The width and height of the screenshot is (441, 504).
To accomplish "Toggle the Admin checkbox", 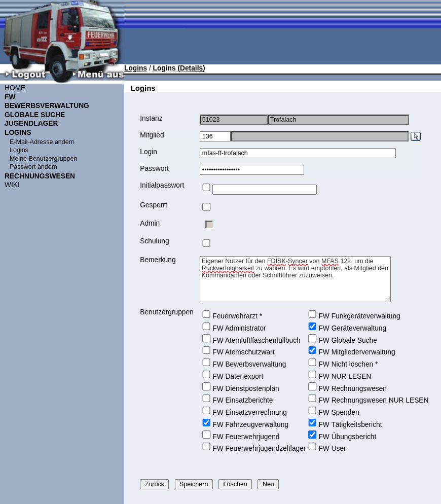I will click(x=209, y=224).
